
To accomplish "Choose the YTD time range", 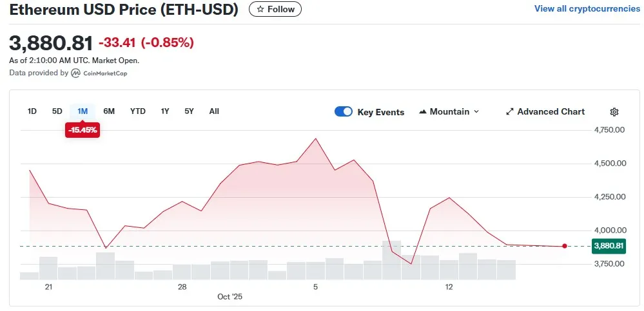I will click(x=138, y=111).
